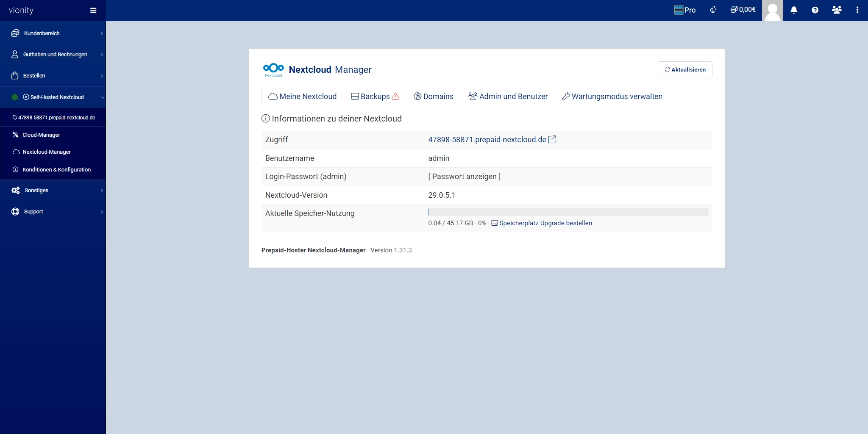This screenshot has width=868, height=434.
Task: Open Wartungsmodus verwalten tab
Action: pos(612,97)
